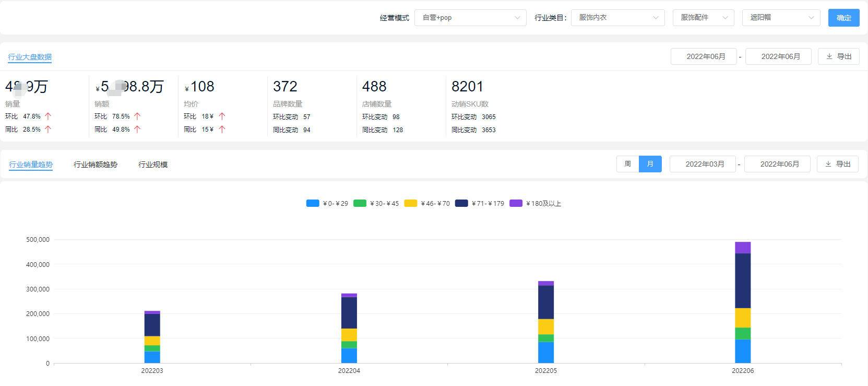Pick the end month in 行业大盘 range

click(778, 56)
